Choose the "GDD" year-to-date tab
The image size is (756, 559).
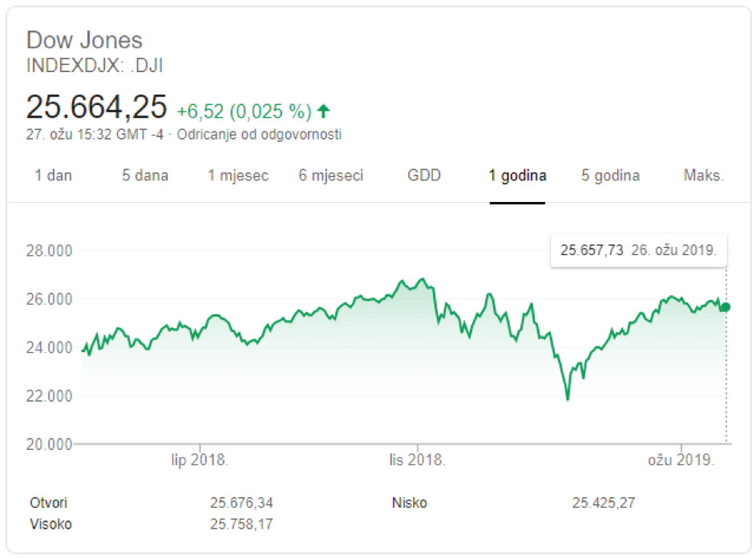pos(424,176)
